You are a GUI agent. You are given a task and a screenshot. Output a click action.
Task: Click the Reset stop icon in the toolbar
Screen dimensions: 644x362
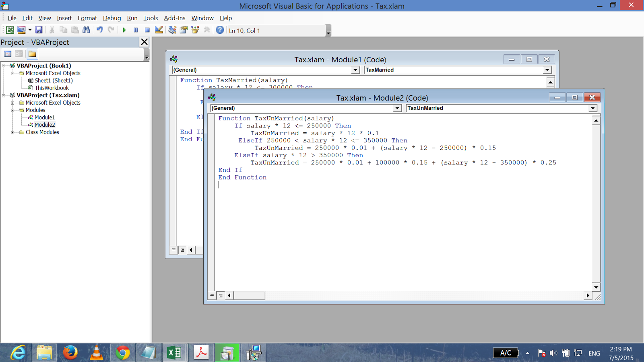(147, 30)
